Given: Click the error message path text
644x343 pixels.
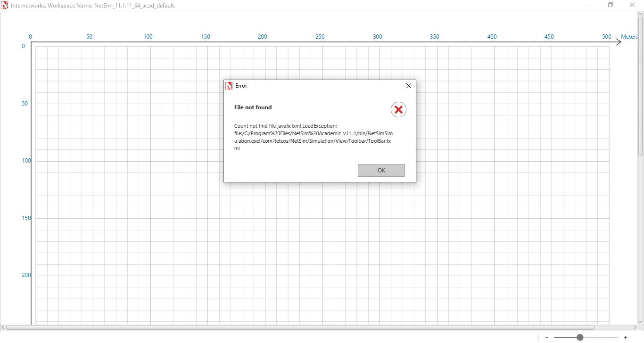Looking at the screenshot, I should pyautogui.click(x=314, y=137).
